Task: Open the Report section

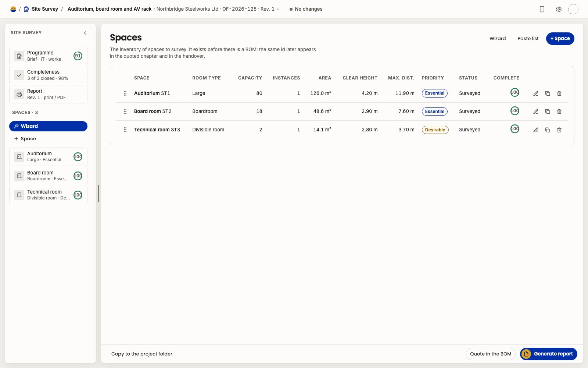Action: pos(48,94)
